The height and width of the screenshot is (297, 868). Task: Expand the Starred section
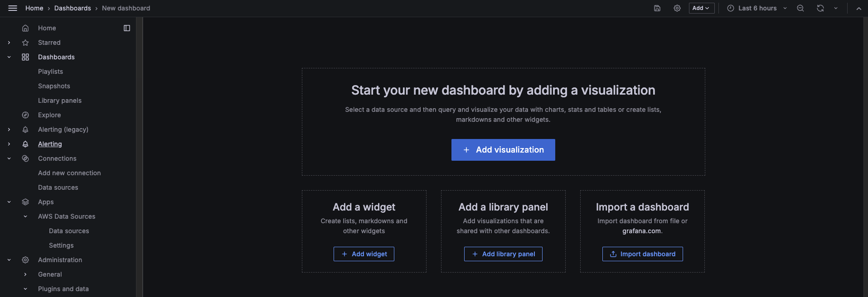click(x=9, y=43)
